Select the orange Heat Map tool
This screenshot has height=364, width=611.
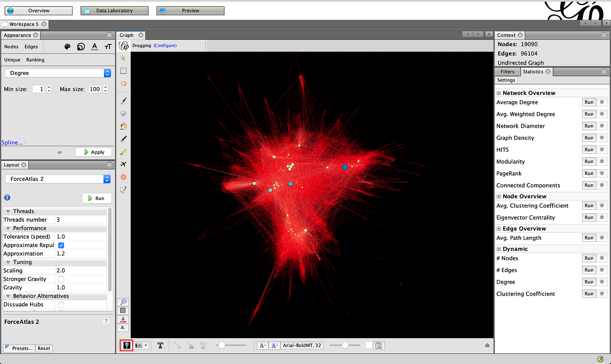124,177
